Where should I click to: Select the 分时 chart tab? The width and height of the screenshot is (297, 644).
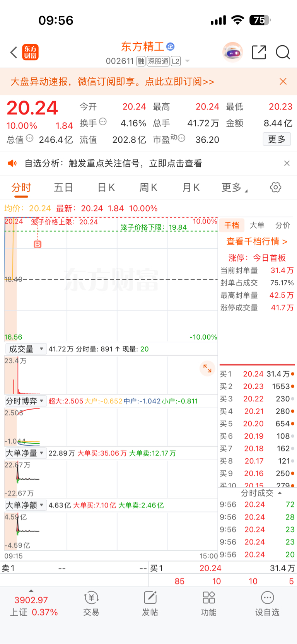21,188
